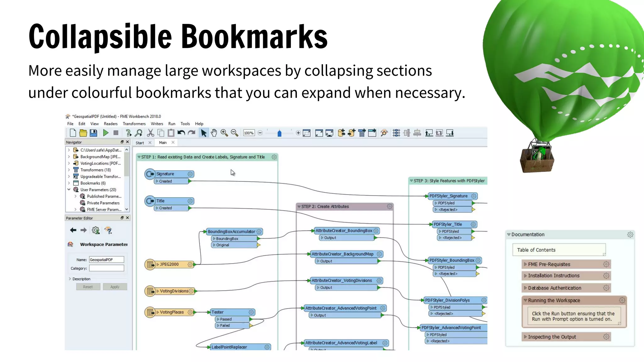Screen dimensions: 644x362
Task: Open the Signature transformer gear settings
Action: [x=190, y=174]
